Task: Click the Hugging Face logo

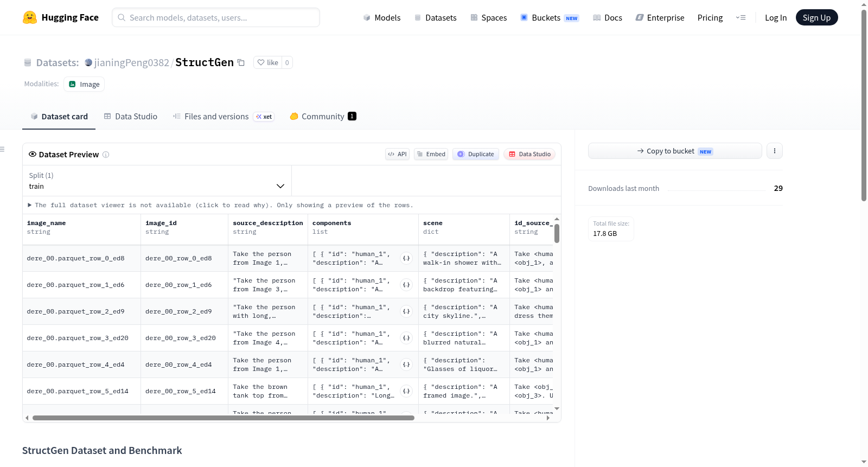Action: pos(61,17)
